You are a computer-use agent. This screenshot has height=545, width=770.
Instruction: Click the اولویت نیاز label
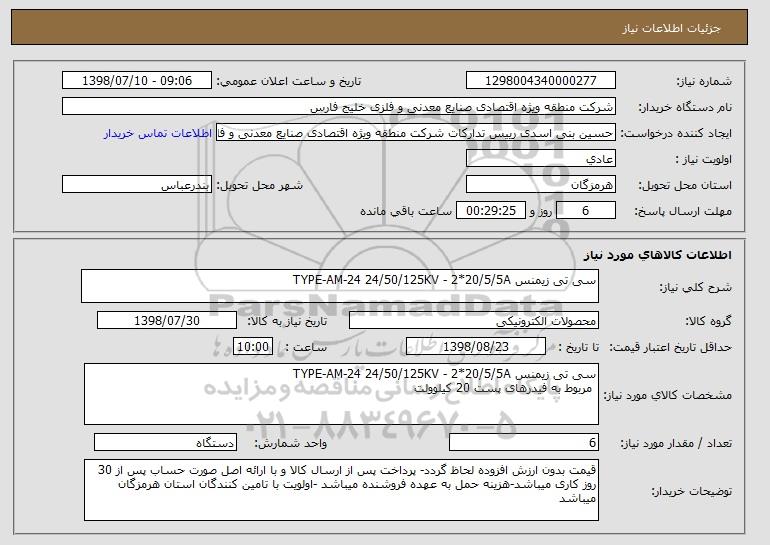(704, 159)
